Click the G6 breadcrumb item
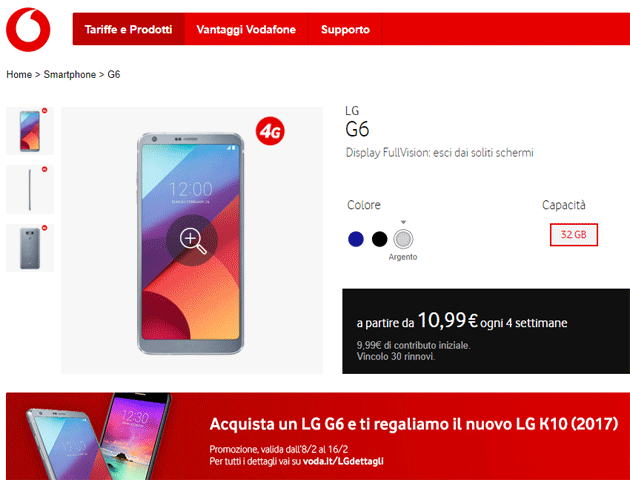 coord(114,75)
